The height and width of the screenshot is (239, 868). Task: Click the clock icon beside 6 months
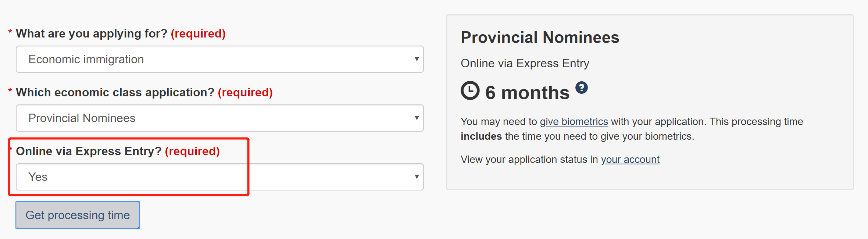[470, 90]
